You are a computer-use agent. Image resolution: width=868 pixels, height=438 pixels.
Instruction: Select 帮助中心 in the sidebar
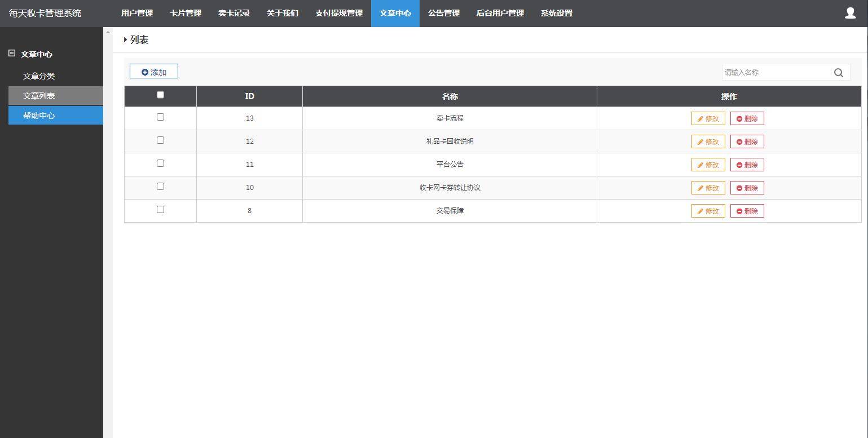[38, 115]
